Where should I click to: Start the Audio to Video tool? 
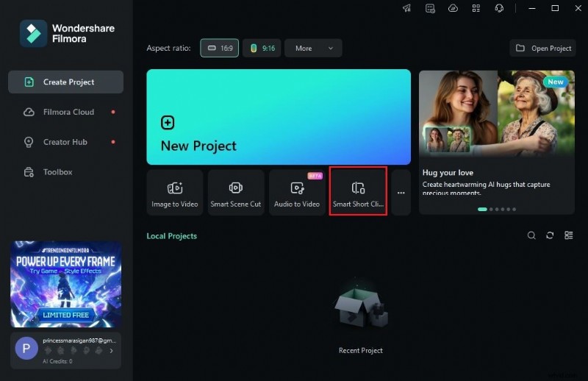pos(297,193)
